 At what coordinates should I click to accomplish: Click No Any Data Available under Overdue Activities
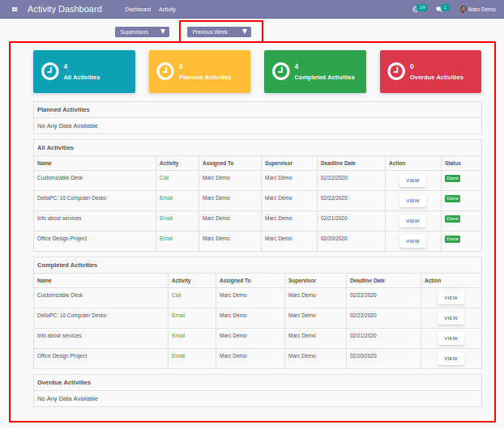(67, 398)
